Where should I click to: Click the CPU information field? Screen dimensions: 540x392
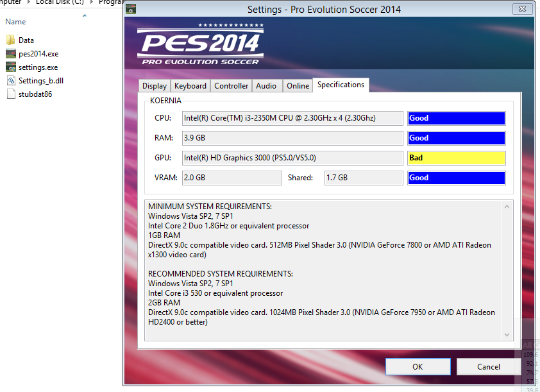[292, 118]
